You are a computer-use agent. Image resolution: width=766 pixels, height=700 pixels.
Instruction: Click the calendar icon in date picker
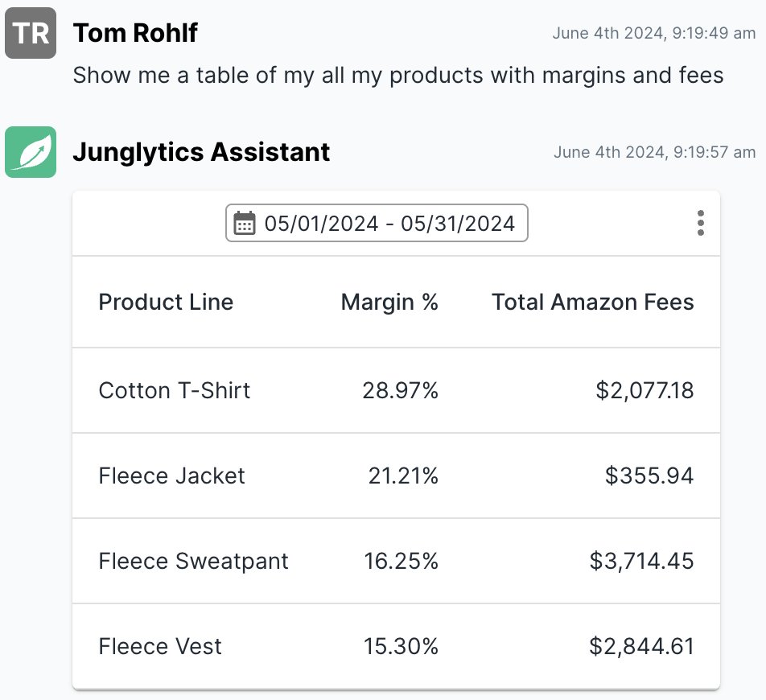click(x=245, y=223)
